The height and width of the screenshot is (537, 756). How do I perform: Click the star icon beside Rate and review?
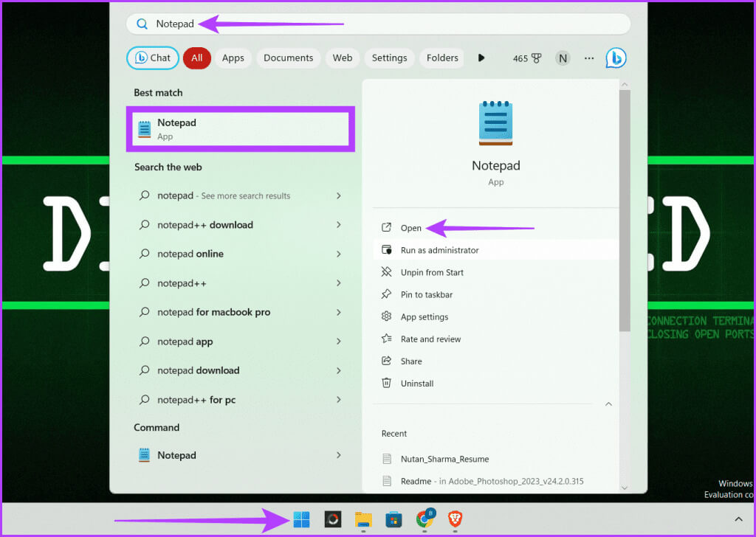click(386, 338)
